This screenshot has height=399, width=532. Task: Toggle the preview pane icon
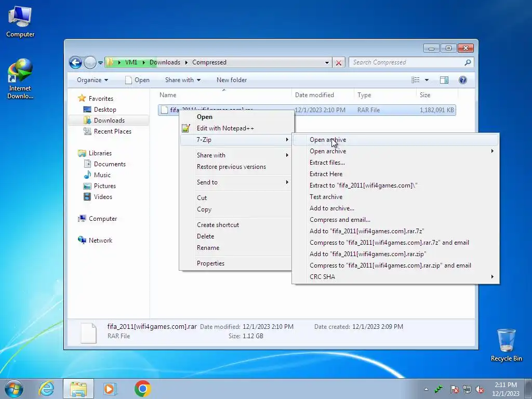tap(444, 79)
